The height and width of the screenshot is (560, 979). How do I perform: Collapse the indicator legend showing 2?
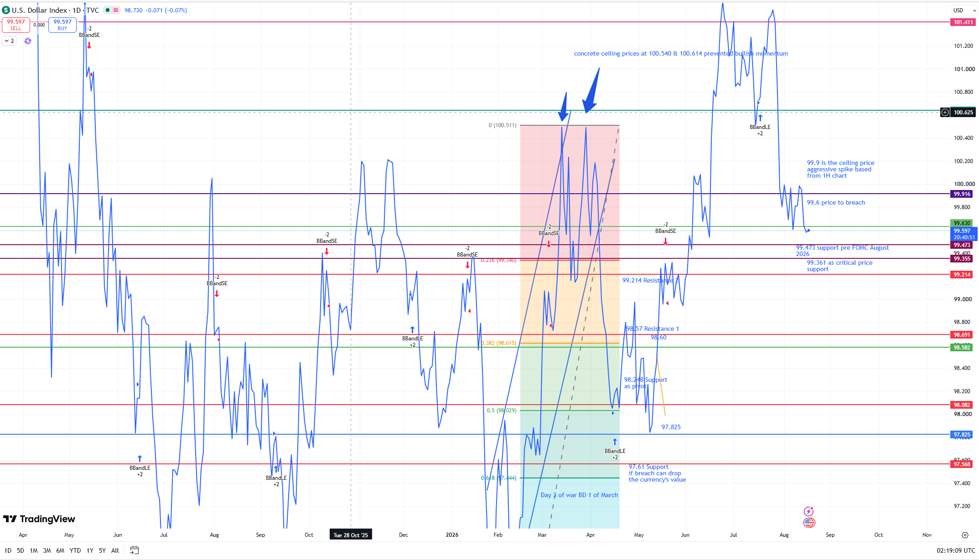tap(9, 41)
